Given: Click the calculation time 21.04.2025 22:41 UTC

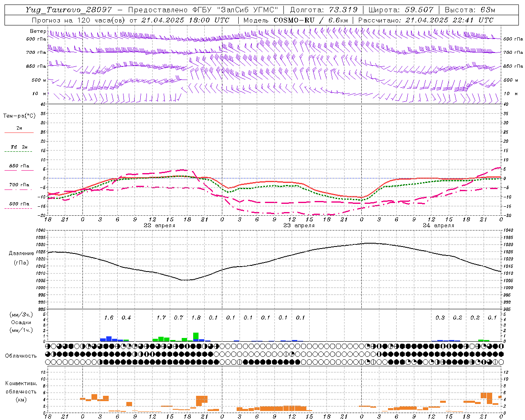Looking at the screenshot, I should point(449,20).
